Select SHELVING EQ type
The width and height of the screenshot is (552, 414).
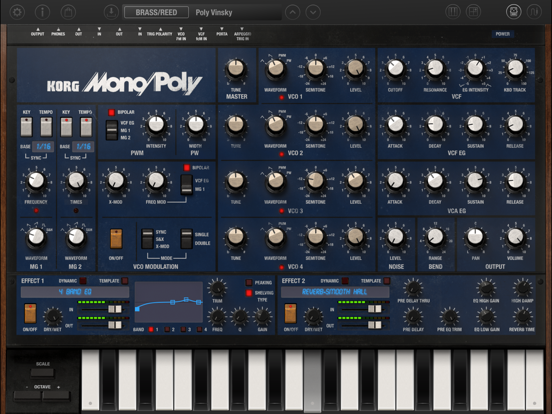[249, 293]
